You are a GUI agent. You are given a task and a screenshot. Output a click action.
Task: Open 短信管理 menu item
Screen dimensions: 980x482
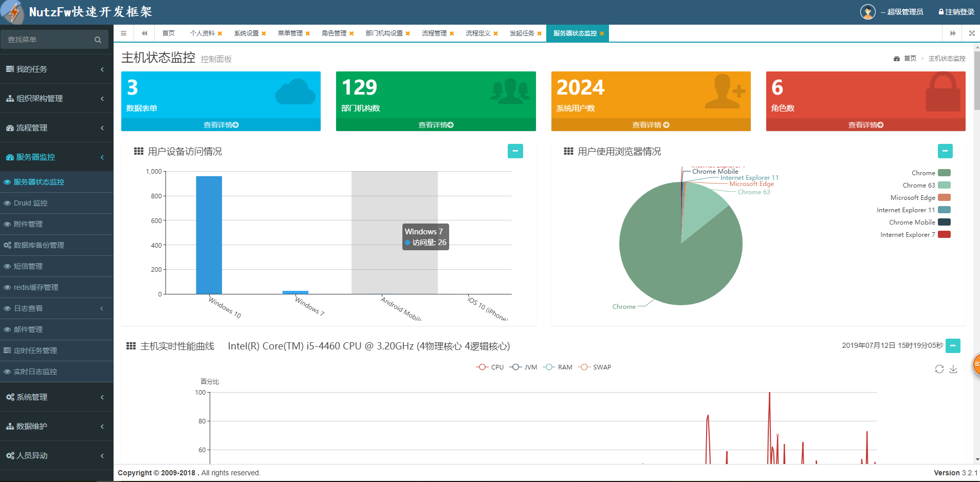pyautogui.click(x=57, y=266)
